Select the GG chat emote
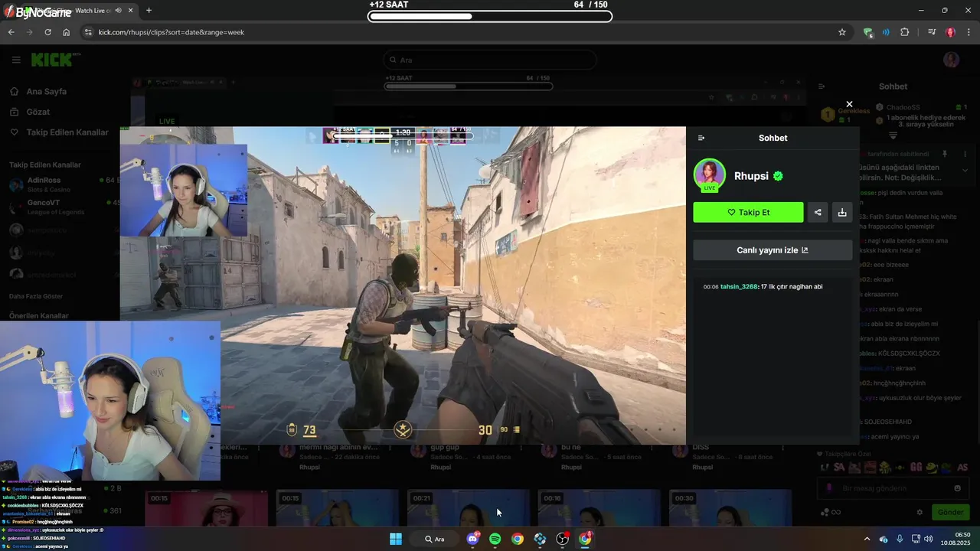 (x=916, y=468)
